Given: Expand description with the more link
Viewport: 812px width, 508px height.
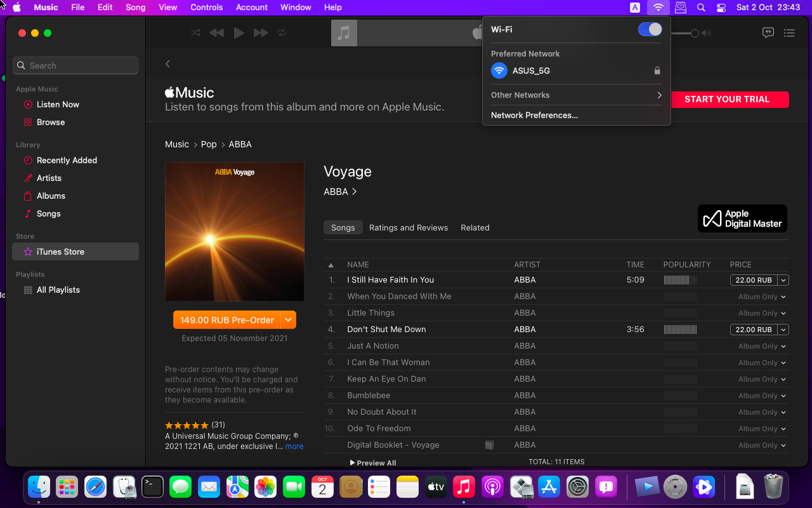Looking at the screenshot, I should (294, 446).
